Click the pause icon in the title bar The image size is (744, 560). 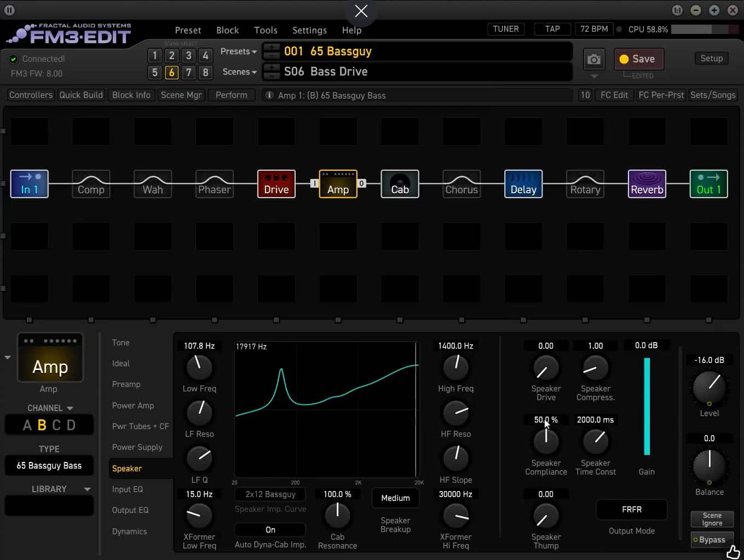tap(9, 10)
